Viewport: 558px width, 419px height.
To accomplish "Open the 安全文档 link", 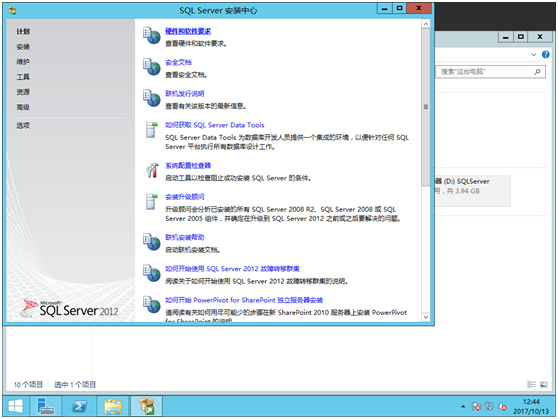I will tap(178, 62).
